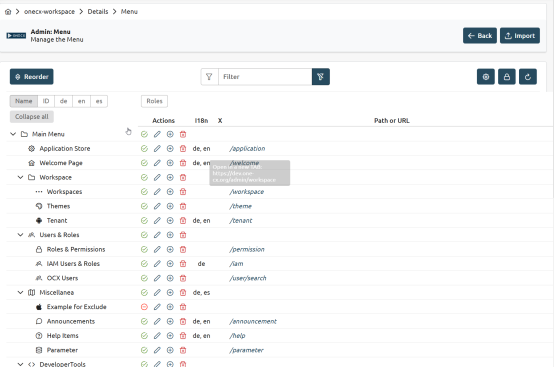Screen dimensions: 554x367
Task: Collapse the Main Menu tree node
Action: coord(13,134)
